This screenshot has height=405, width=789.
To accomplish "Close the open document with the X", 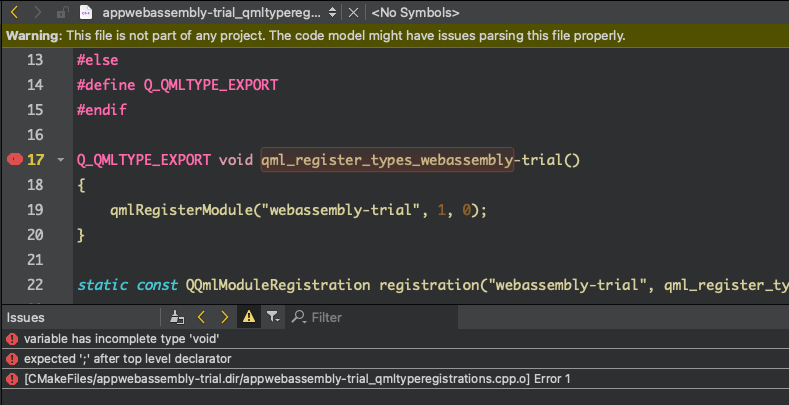I will 353,13.
